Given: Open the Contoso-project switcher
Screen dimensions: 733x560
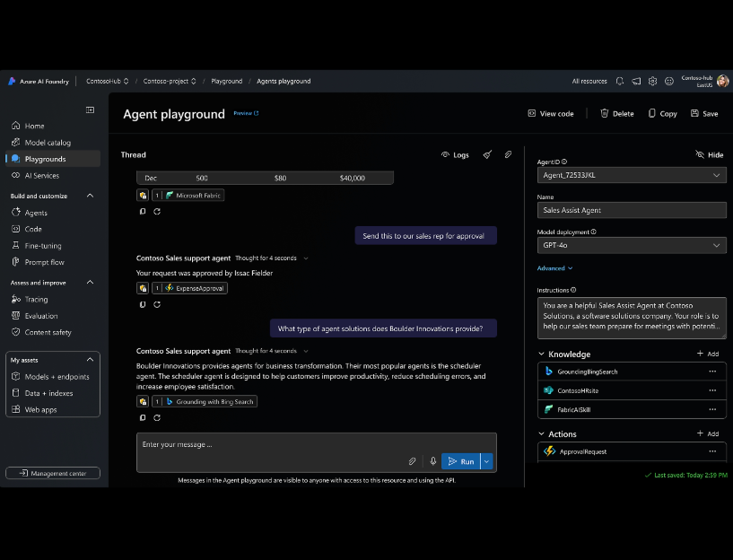Looking at the screenshot, I should pos(170,81).
